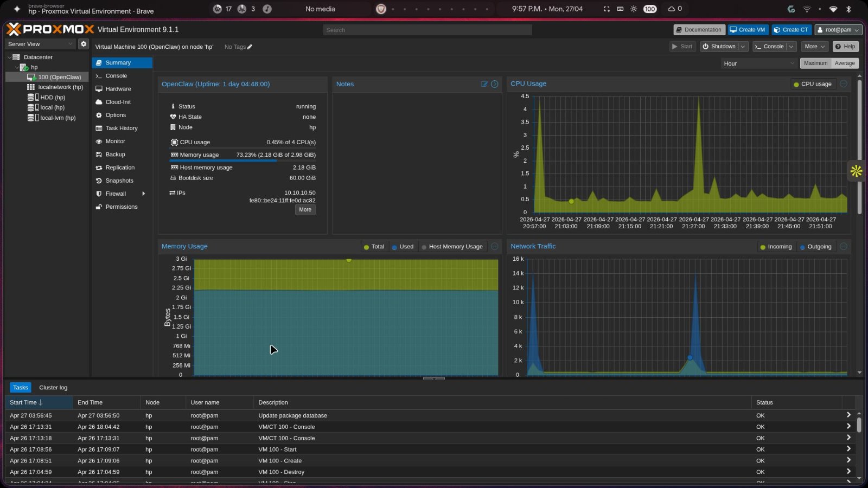The width and height of the screenshot is (868, 488).
Task: Open the Shutdown options arrow
Action: coord(743,47)
